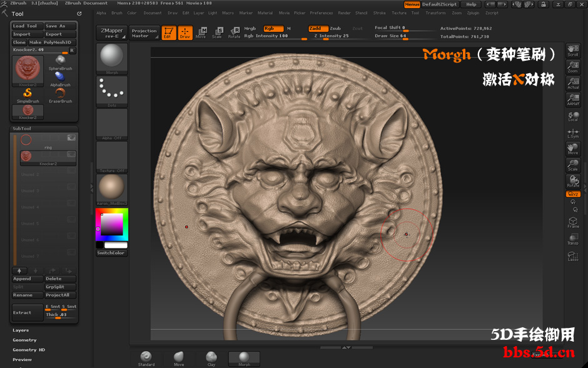588x368 pixels.
Task: Open the Brush menu
Action: tap(116, 13)
